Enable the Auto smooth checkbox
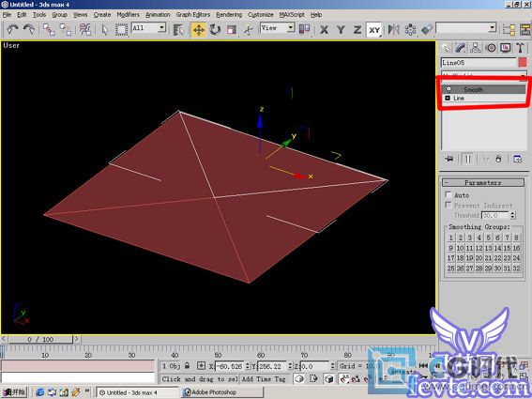The height and width of the screenshot is (399, 532). click(x=448, y=194)
